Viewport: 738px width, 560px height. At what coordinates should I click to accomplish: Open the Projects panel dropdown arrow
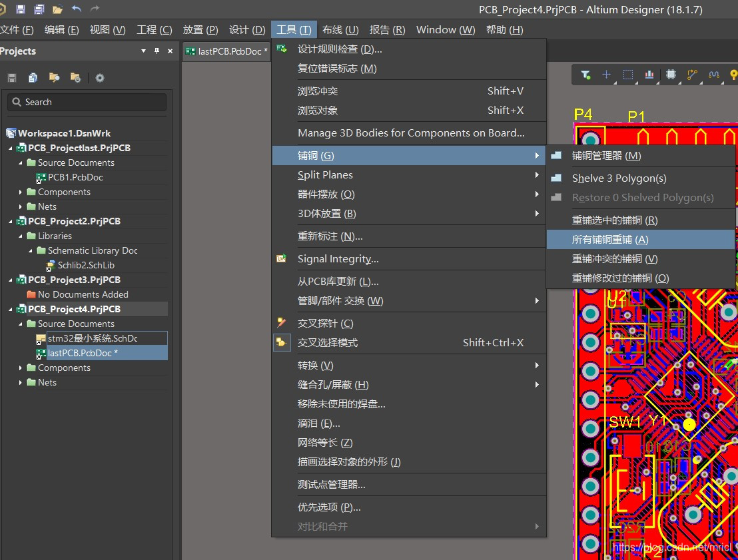pos(143,51)
